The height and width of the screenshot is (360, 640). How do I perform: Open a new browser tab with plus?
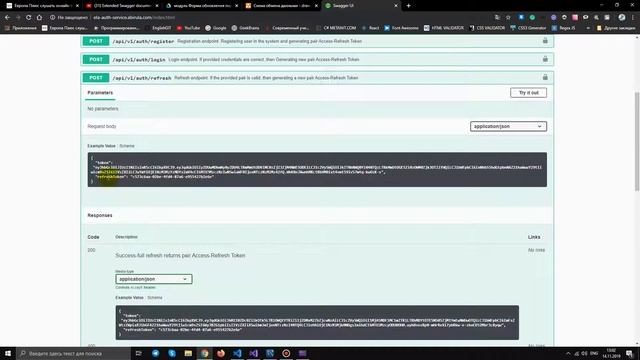point(408,6)
